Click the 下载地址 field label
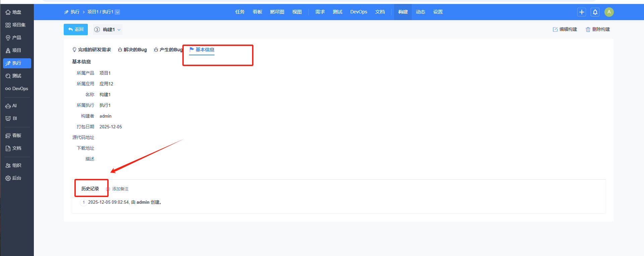This screenshot has height=256, width=644. [x=85, y=148]
